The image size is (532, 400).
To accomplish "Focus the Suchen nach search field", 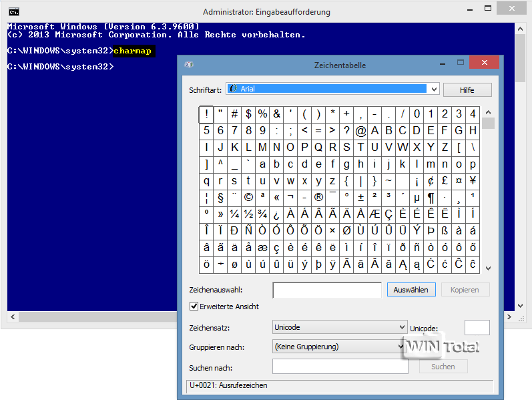I will tap(340, 367).
